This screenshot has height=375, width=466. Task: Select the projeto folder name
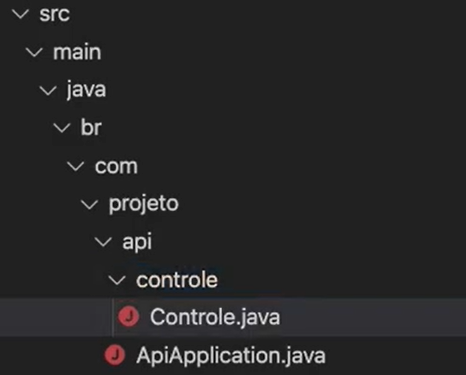coord(144,204)
